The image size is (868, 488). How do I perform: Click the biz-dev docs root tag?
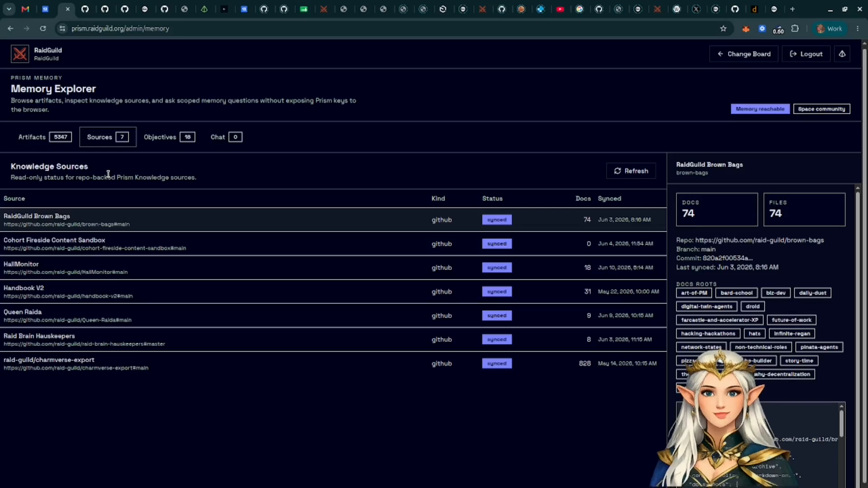tap(776, 293)
